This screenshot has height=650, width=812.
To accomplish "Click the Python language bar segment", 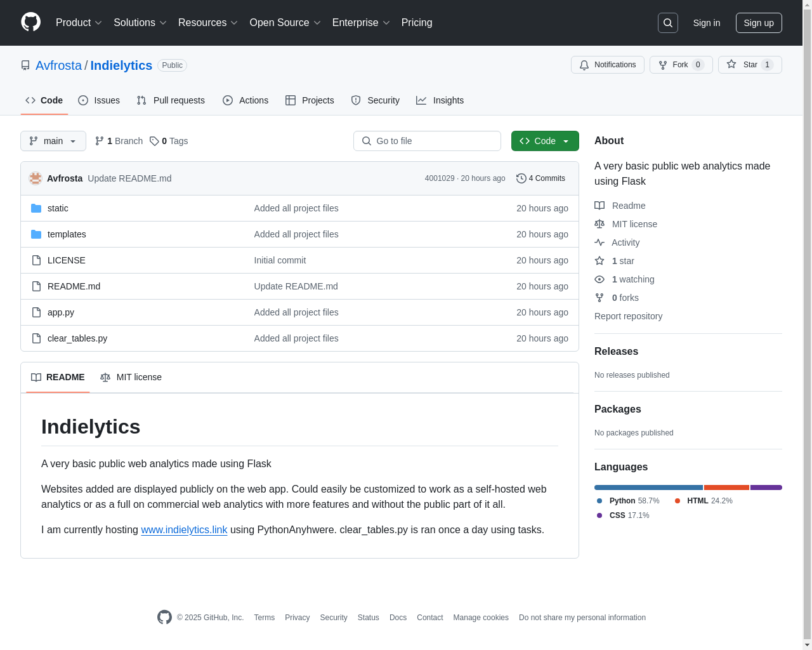I will coord(648,487).
